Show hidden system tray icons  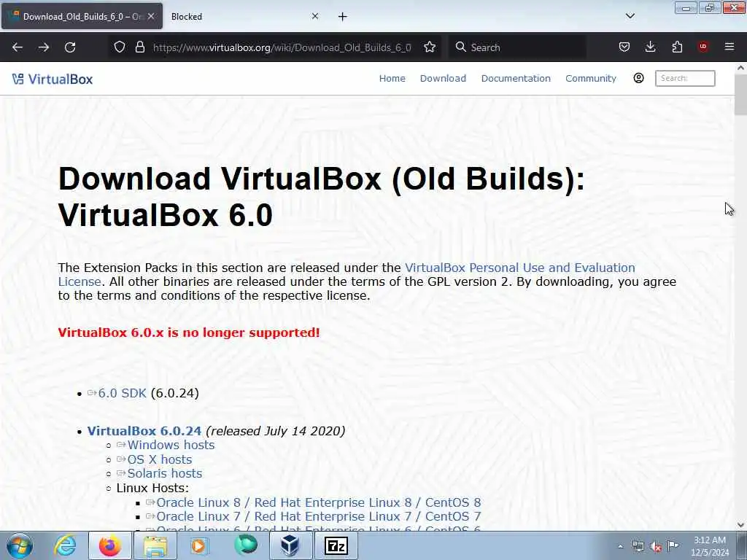tap(620, 547)
